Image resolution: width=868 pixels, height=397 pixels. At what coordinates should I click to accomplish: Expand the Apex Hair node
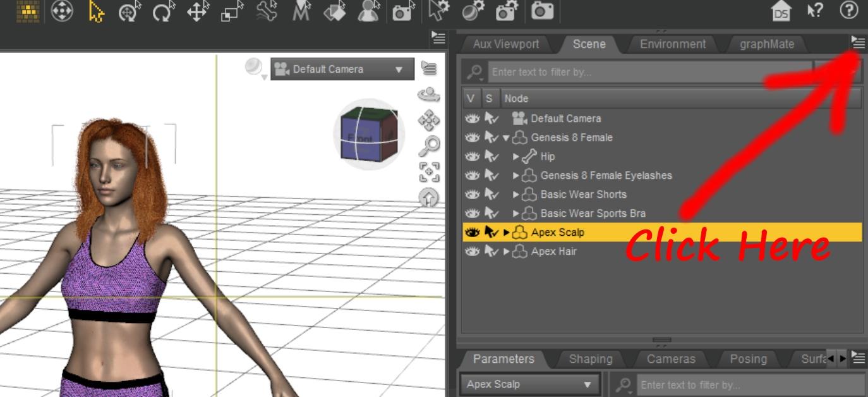[x=507, y=251]
